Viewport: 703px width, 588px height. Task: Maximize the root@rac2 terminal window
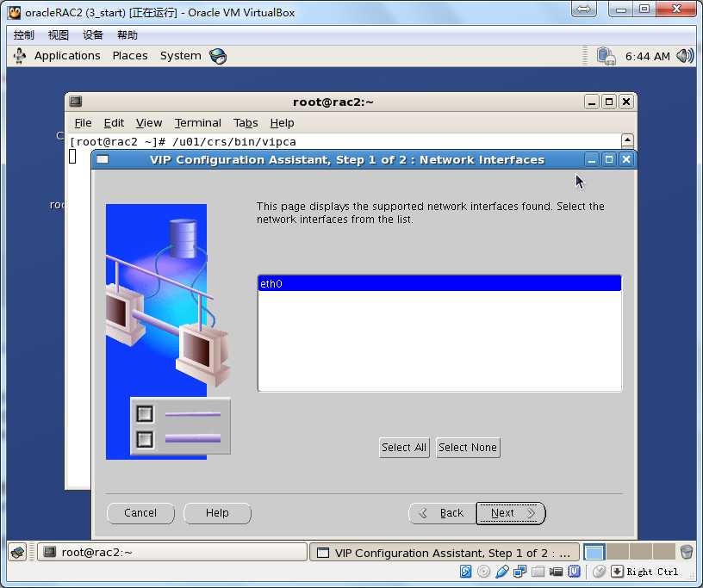click(609, 102)
